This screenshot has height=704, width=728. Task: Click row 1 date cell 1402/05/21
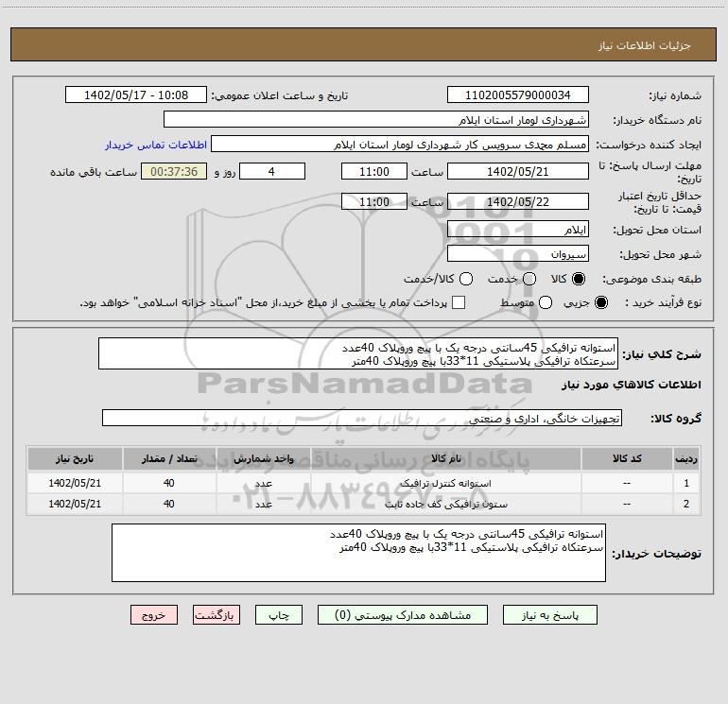75,483
